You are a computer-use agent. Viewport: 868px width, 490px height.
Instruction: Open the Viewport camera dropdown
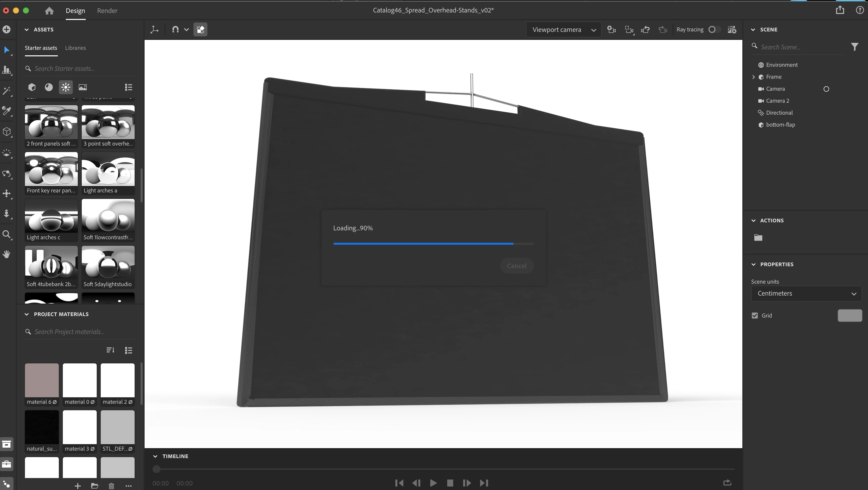(x=563, y=30)
